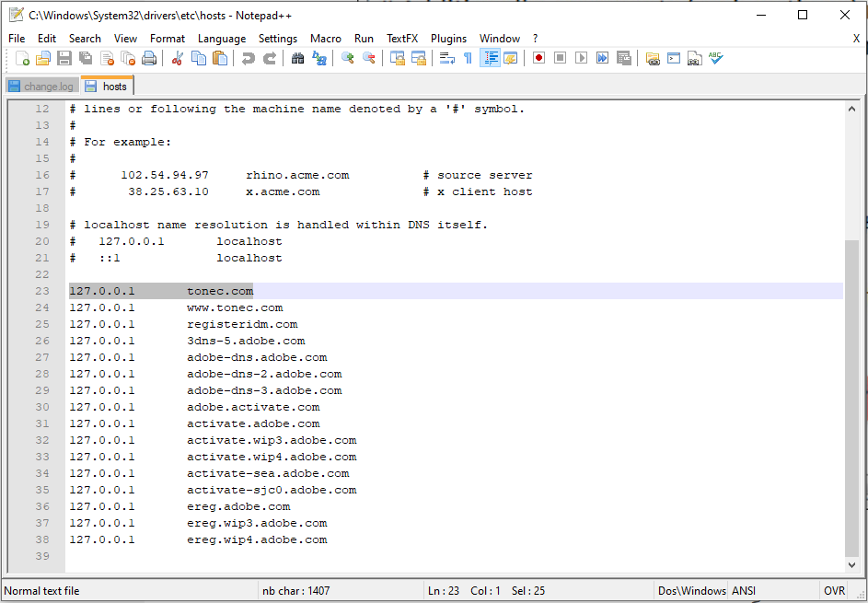868x603 pixels.
Task: Print the document via printer icon
Action: click(x=149, y=58)
